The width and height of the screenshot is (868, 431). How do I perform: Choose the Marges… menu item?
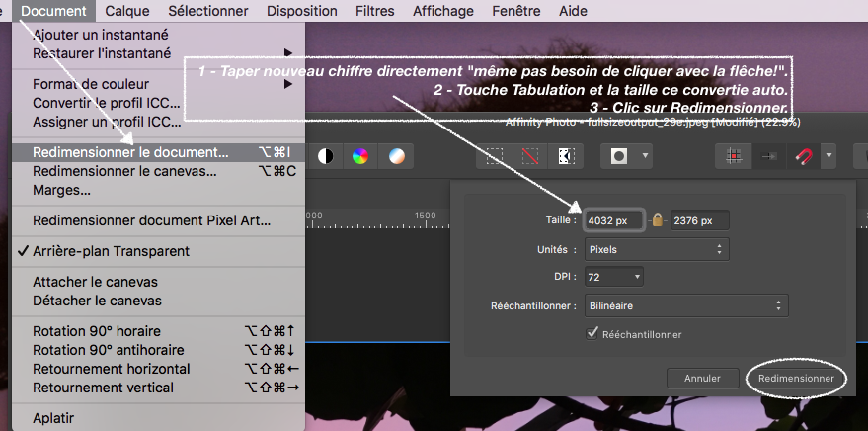pyautogui.click(x=158, y=190)
